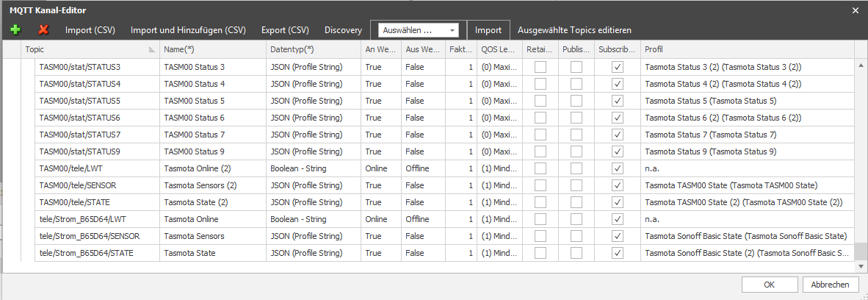Select name cell Tasmota State (2)
The image size is (868, 300).
click(212, 202)
